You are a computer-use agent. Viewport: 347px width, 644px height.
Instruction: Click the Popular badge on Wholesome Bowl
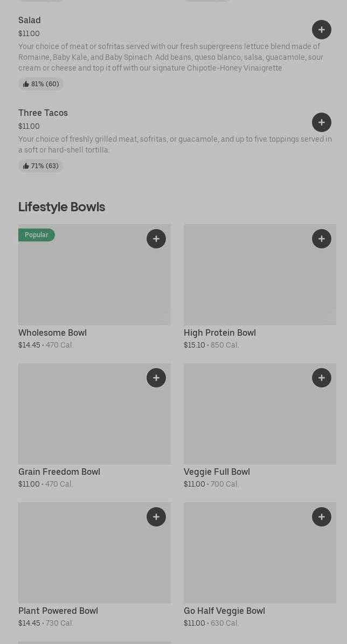(x=37, y=235)
